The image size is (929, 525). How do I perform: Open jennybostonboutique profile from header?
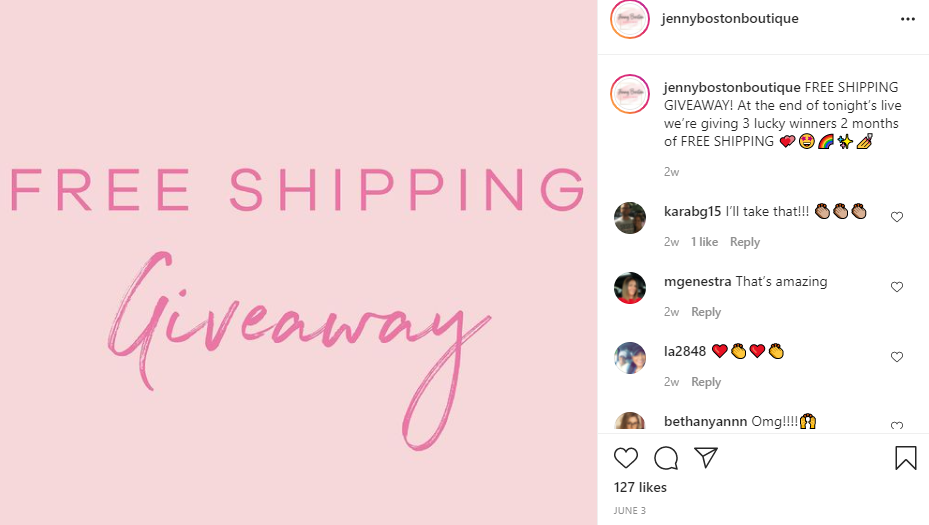click(x=730, y=18)
